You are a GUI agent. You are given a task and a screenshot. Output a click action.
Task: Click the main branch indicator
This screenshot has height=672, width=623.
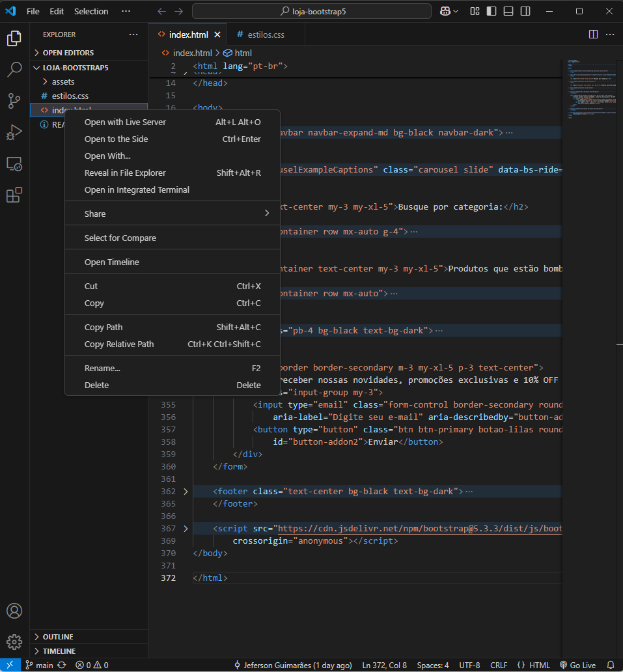click(40, 665)
